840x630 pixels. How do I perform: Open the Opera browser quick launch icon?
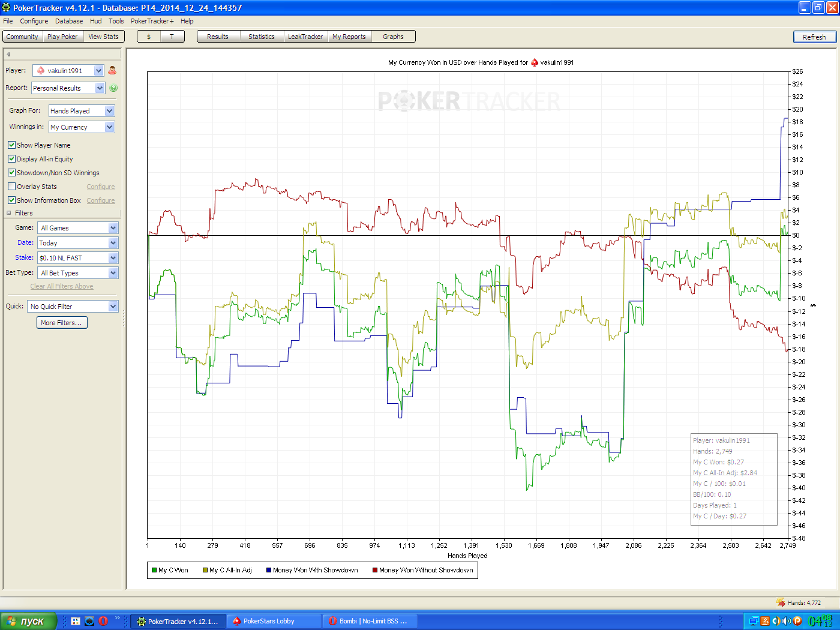point(103,621)
